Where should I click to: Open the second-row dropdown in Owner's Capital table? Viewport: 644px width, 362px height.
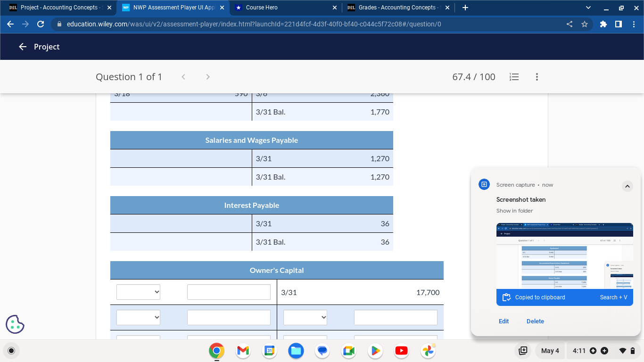point(138,317)
